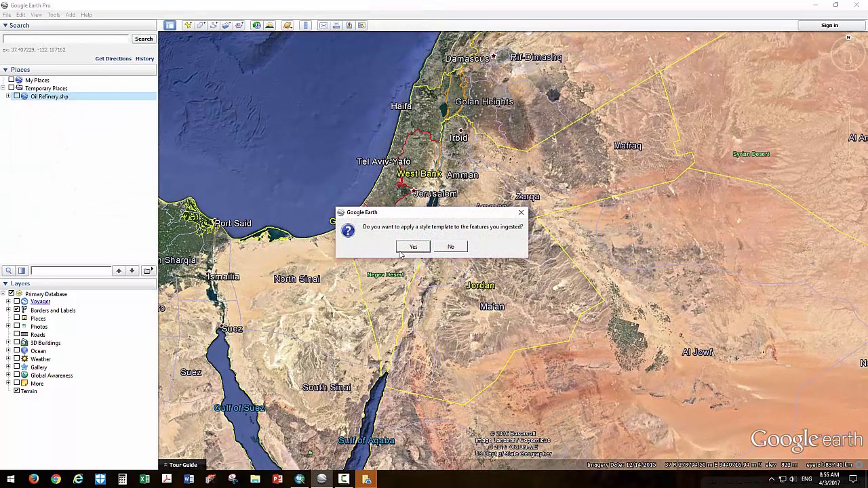
Task: Open the historical imagery clock icon
Action: (x=257, y=26)
